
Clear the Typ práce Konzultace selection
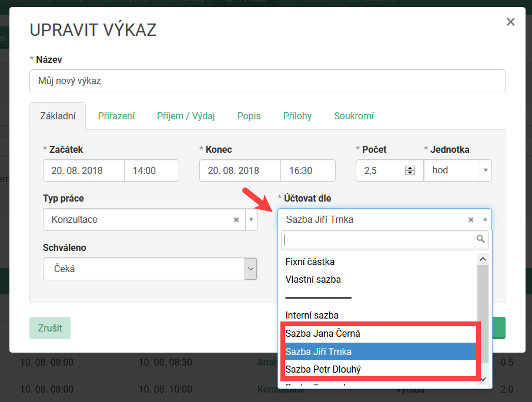pos(236,220)
